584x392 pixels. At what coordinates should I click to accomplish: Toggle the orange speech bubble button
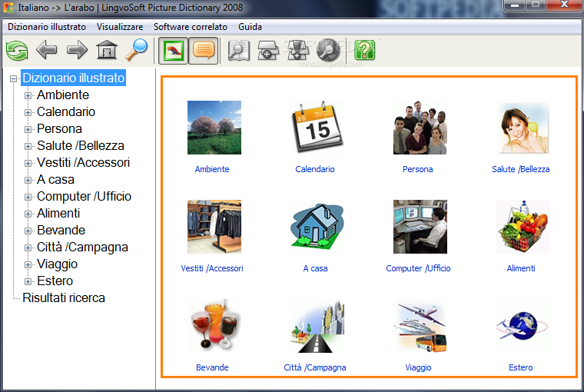click(x=204, y=50)
